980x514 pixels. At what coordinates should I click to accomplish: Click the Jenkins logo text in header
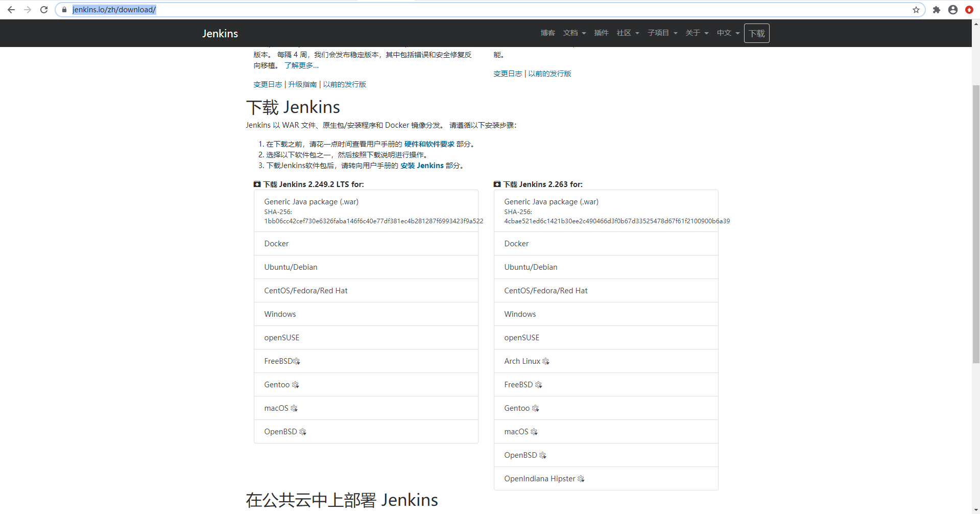pos(220,33)
